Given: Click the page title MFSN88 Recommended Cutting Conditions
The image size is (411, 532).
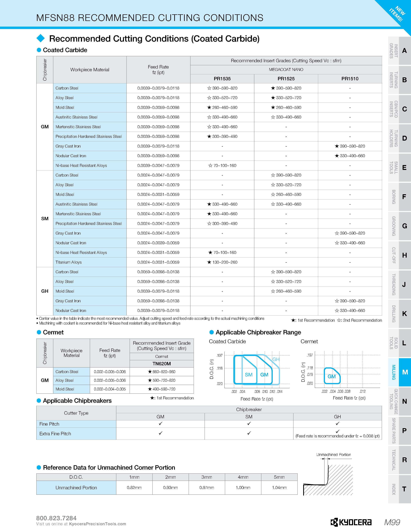Looking at the screenshot, I should tap(150, 18).
